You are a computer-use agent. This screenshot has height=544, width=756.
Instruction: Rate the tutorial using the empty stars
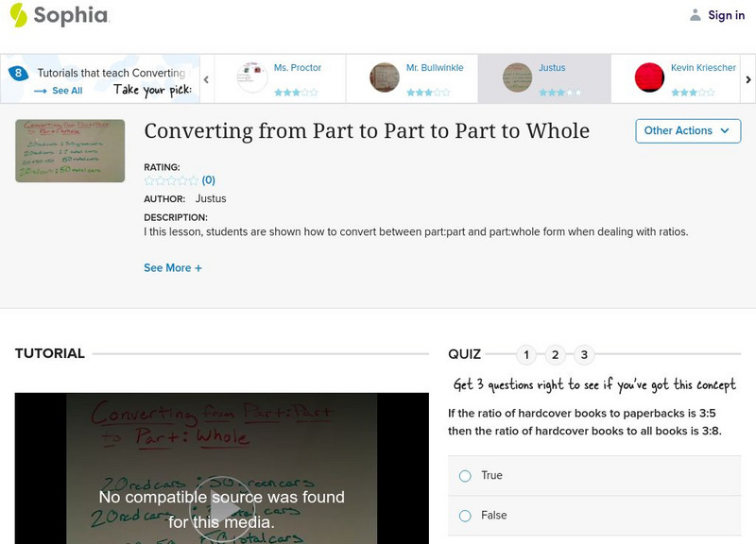click(171, 180)
